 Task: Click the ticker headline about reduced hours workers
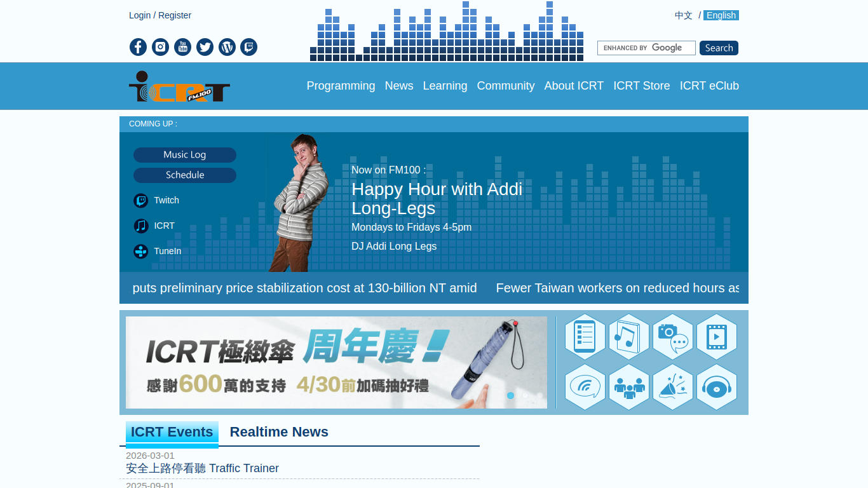(x=618, y=288)
